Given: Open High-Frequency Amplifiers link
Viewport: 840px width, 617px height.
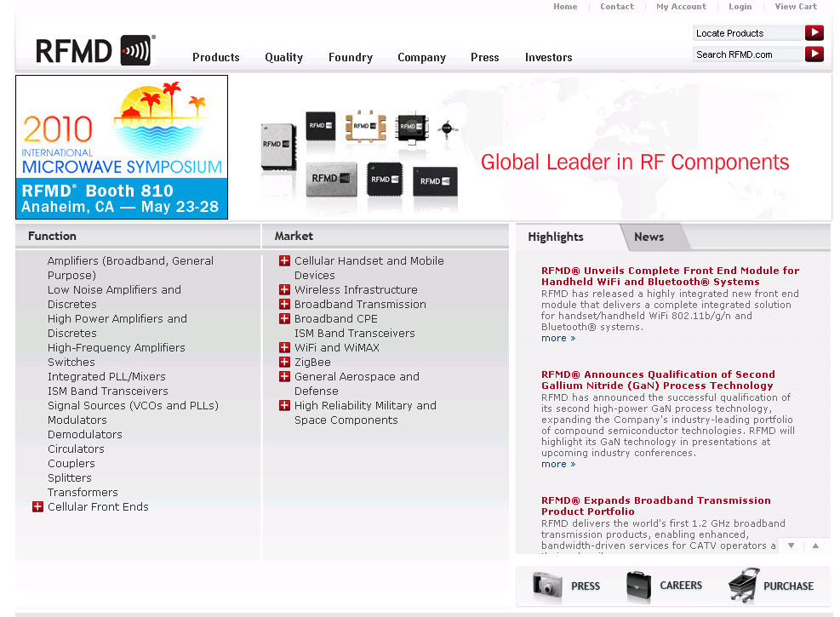Looking at the screenshot, I should (x=117, y=347).
